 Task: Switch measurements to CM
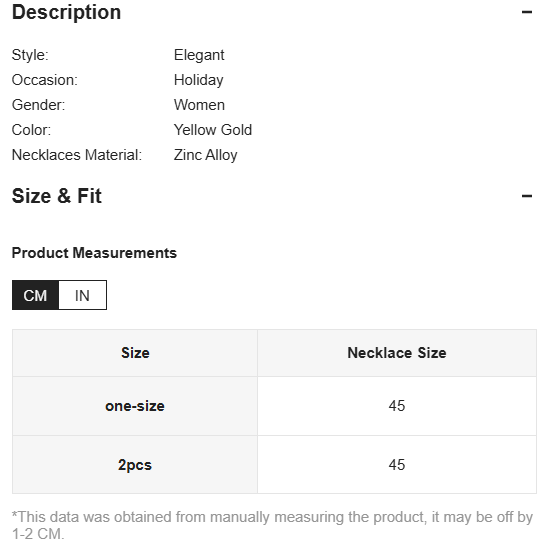(x=35, y=295)
